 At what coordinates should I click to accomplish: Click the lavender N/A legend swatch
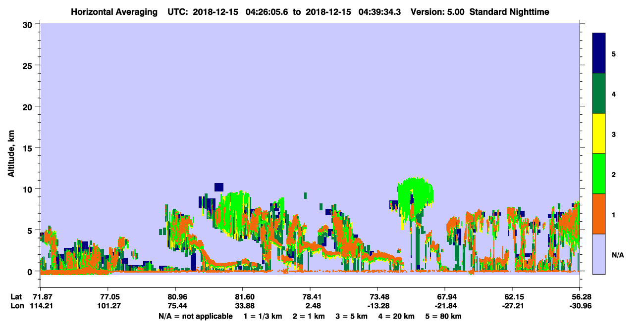(x=599, y=254)
